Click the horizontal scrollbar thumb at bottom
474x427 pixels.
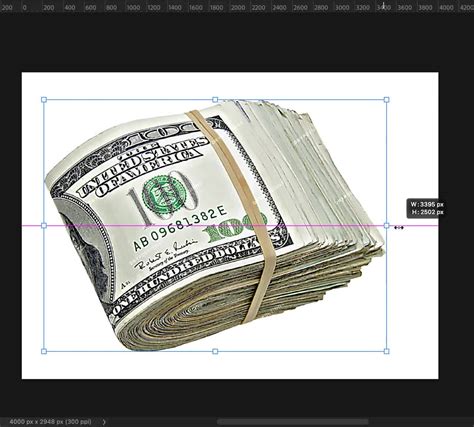(293, 422)
